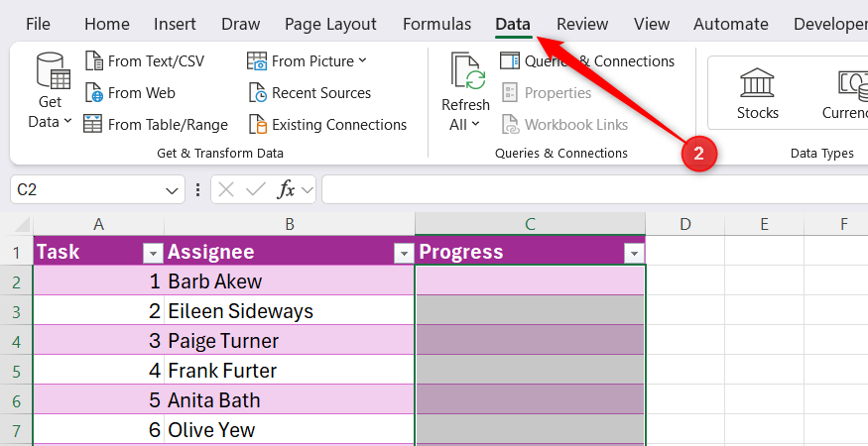Select the Progress header cell

531,252
